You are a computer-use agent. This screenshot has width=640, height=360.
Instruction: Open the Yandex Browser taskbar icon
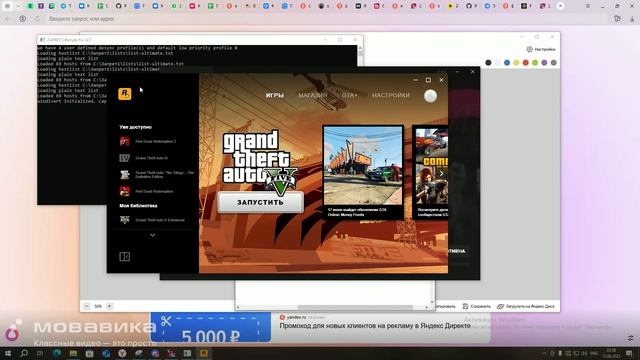point(122,353)
